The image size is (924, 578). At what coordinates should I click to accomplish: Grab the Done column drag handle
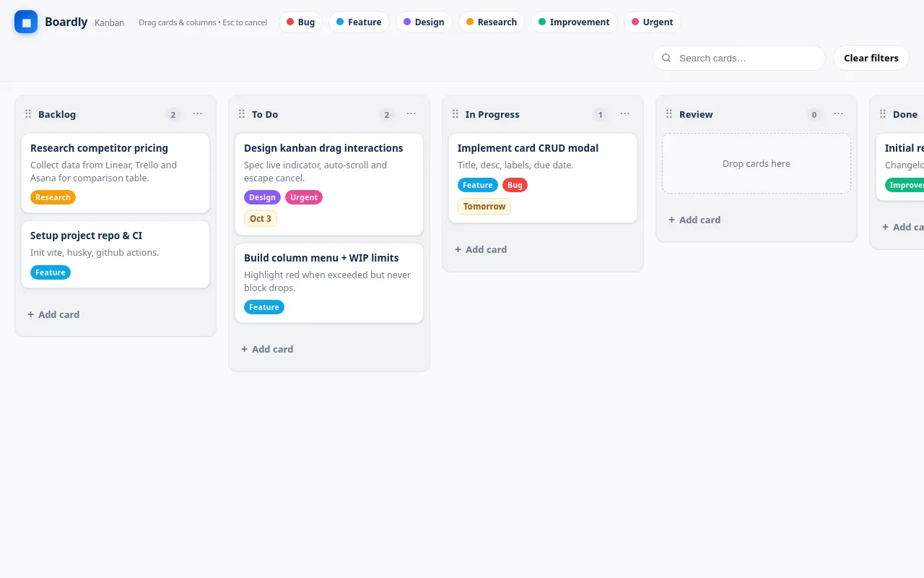(x=883, y=114)
